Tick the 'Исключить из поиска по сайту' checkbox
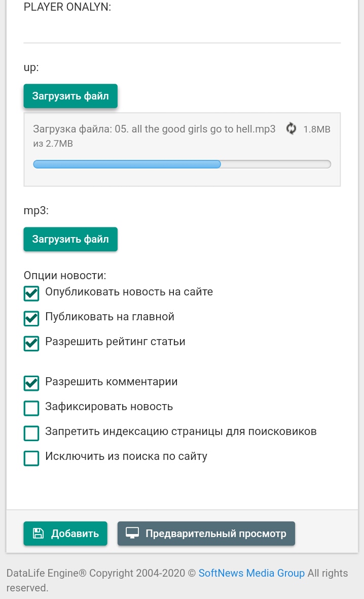The height and width of the screenshot is (599, 364). (31, 458)
